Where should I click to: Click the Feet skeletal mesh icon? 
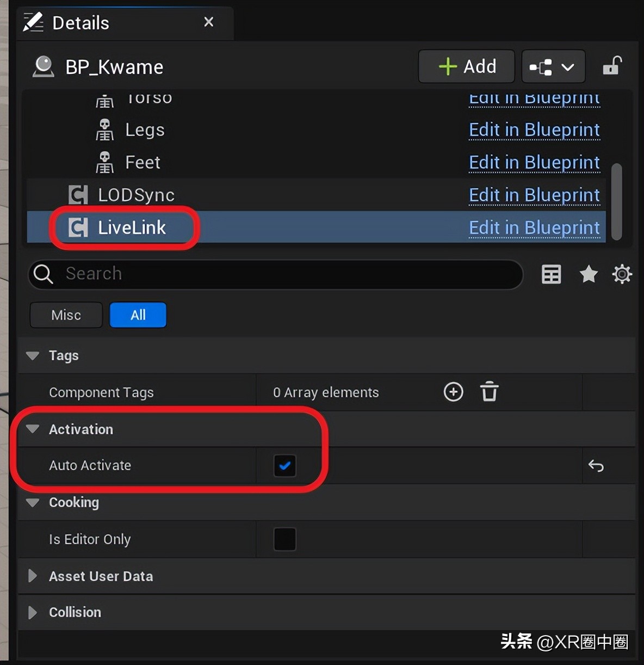(x=104, y=162)
